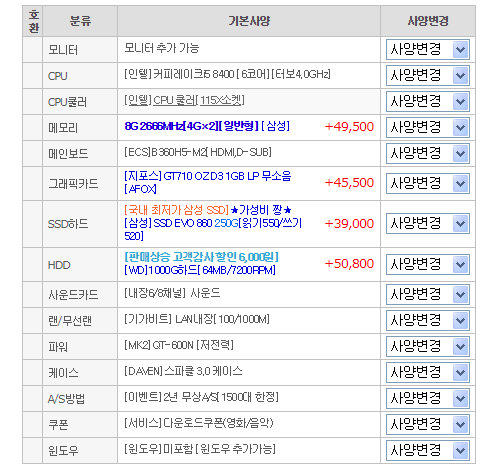The height and width of the screenshot is (466, 483).
Task: Expand the 케이스 사양변경 dropdown
Action: click(428, 372)
